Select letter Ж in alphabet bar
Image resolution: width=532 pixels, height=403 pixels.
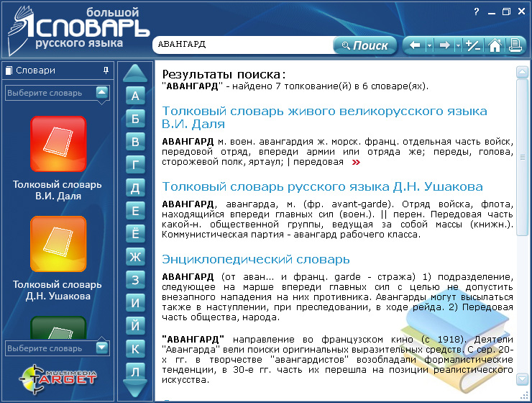(x=135, y=257)
